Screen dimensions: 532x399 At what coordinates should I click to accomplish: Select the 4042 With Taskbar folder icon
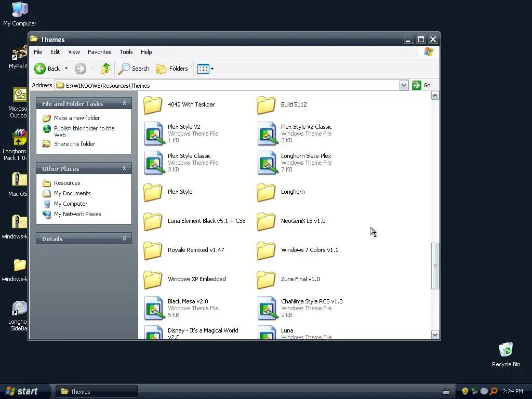point(153,104)
